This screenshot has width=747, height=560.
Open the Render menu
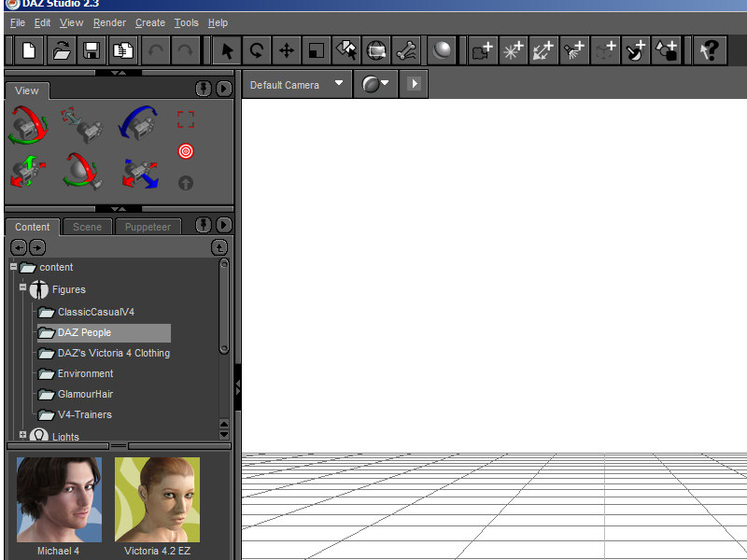point(109,22)
